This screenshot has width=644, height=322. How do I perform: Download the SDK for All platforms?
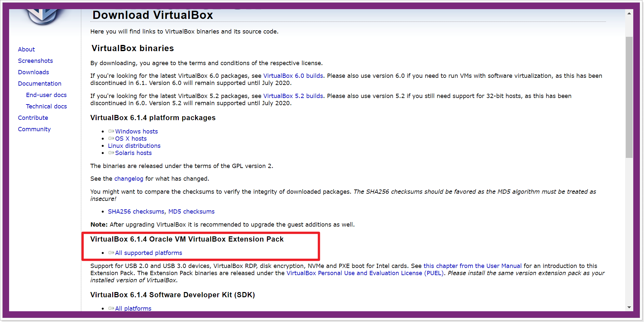point(133,308)
